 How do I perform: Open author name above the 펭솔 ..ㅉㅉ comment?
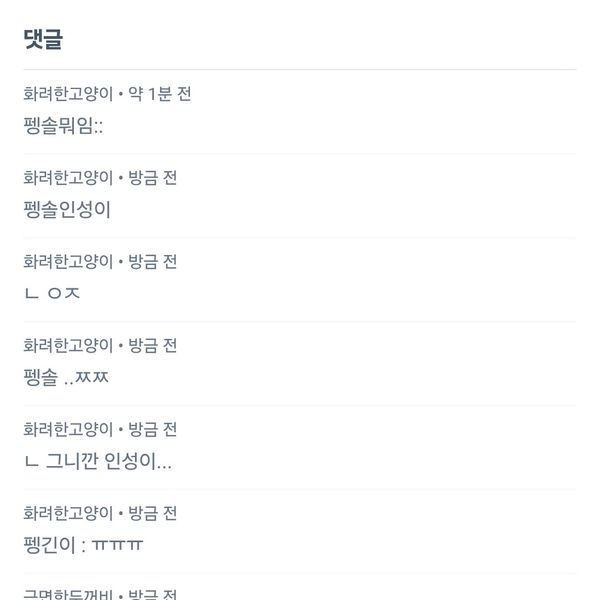coord(68,346)
